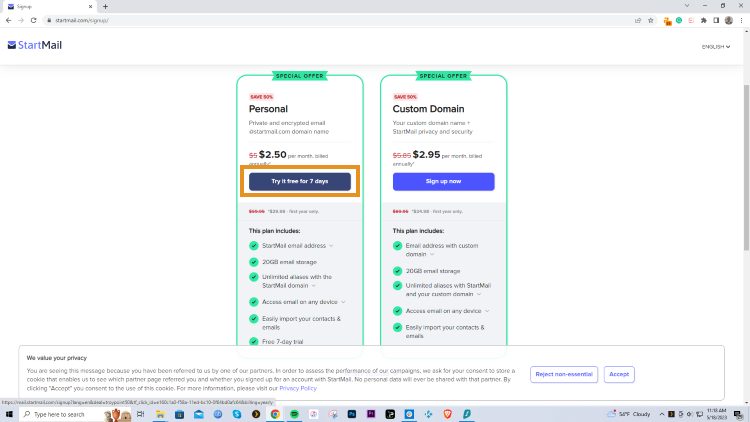The width and height of the screenshot is (750, 422).
Task: Open the notification center icon
Action: click(739, 414)
